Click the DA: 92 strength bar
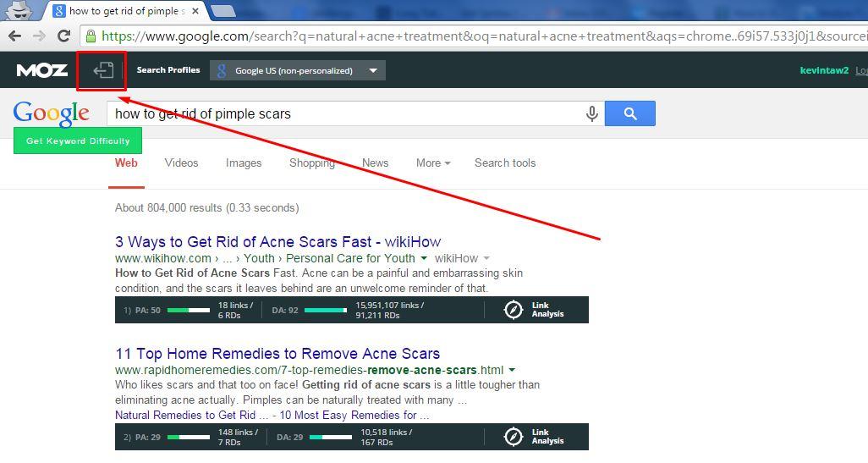868x463 pixels. point(326,310)
